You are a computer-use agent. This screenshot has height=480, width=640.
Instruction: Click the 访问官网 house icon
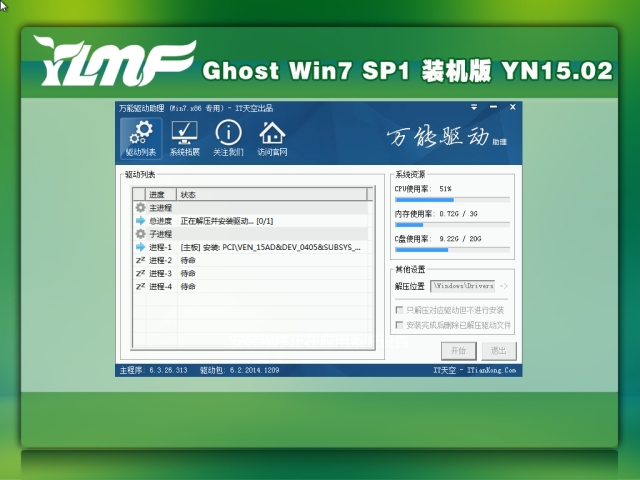pyautogui.click(x=271, y=138)
